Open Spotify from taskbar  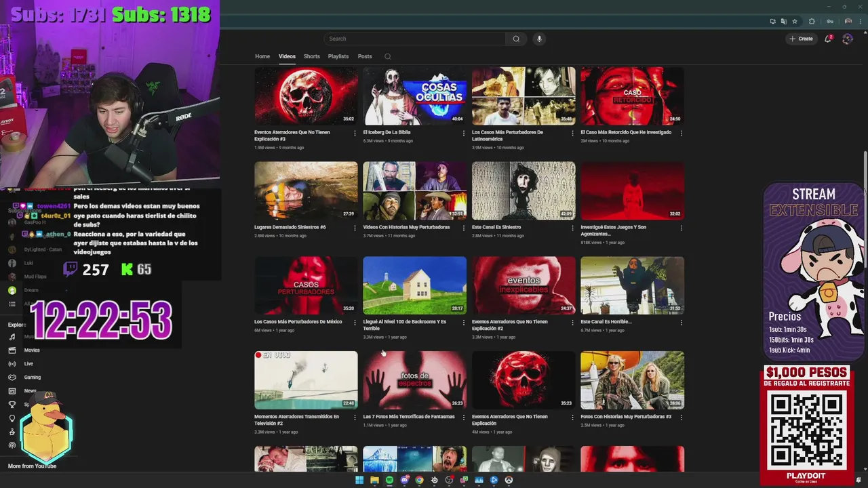click(x=389, y=480)
